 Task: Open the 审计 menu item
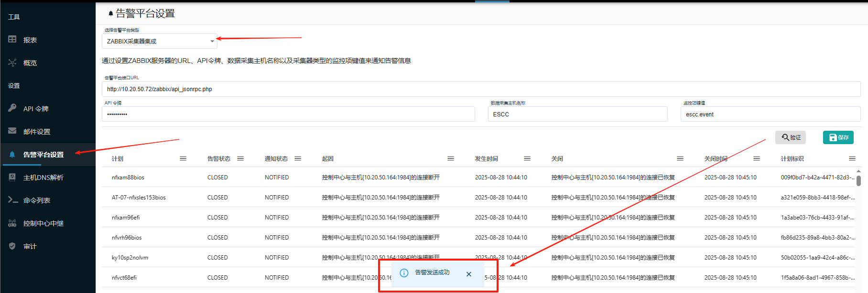coord(30,246)
